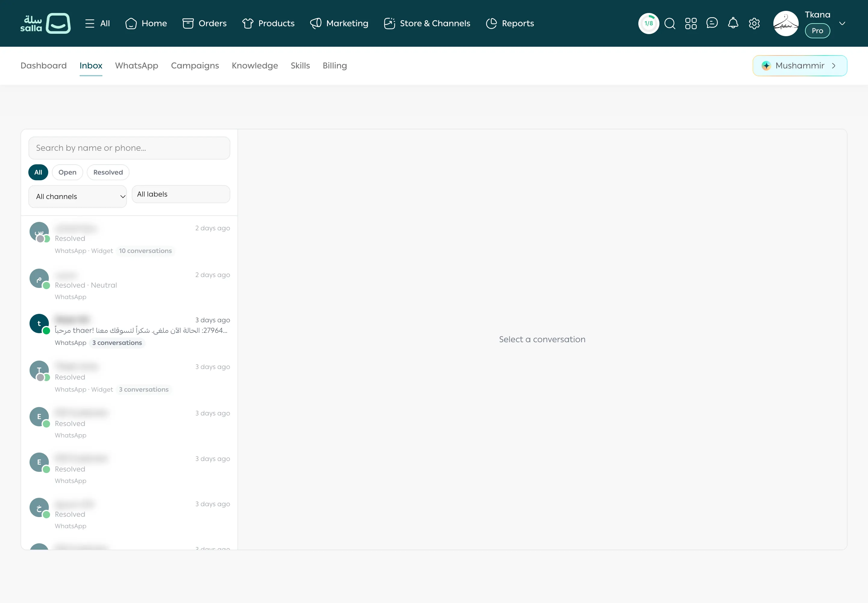The image size is (868, 603).
Task: Open the All hamburger menu
Action: [x=97, y=24]
